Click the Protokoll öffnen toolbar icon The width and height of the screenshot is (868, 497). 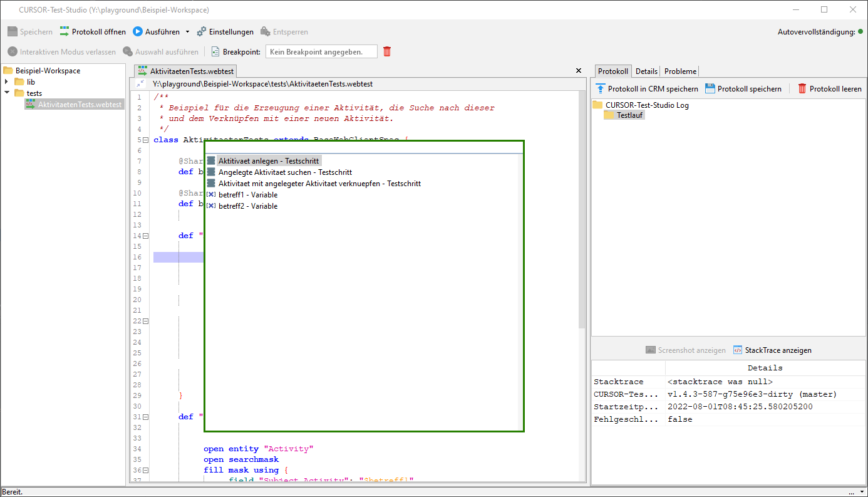point(65,32)
